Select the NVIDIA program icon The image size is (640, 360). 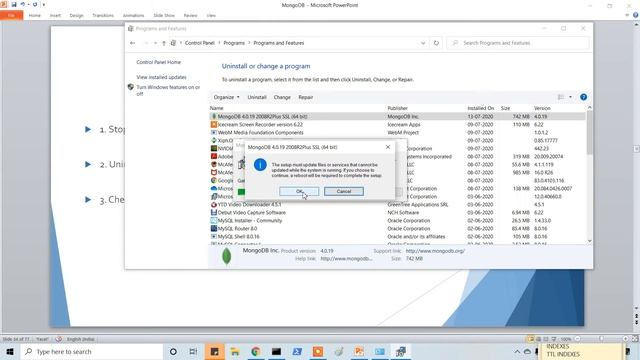coord(213,149)
